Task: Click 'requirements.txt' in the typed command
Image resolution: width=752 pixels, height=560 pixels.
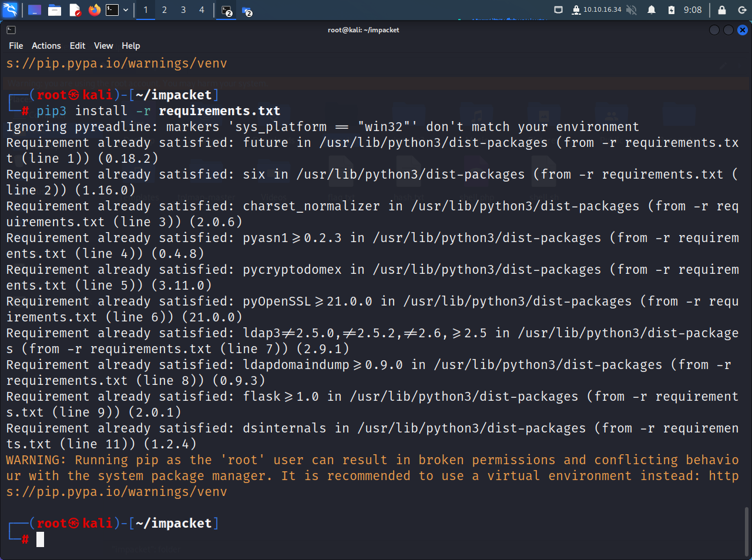Action: (x=220, y=111)
